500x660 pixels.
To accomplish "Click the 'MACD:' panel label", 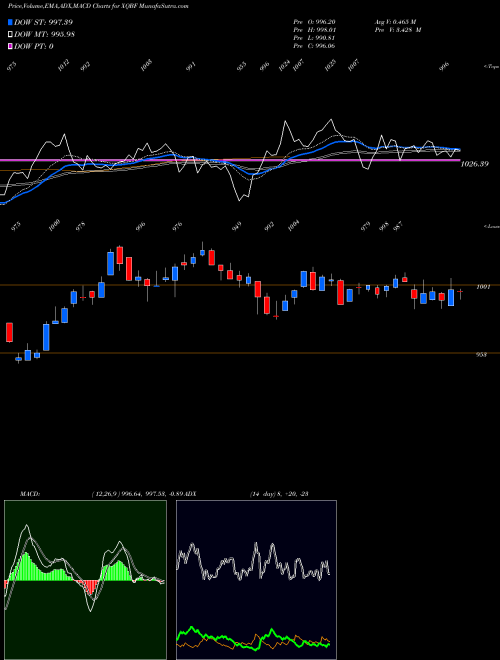I will 30,494.
